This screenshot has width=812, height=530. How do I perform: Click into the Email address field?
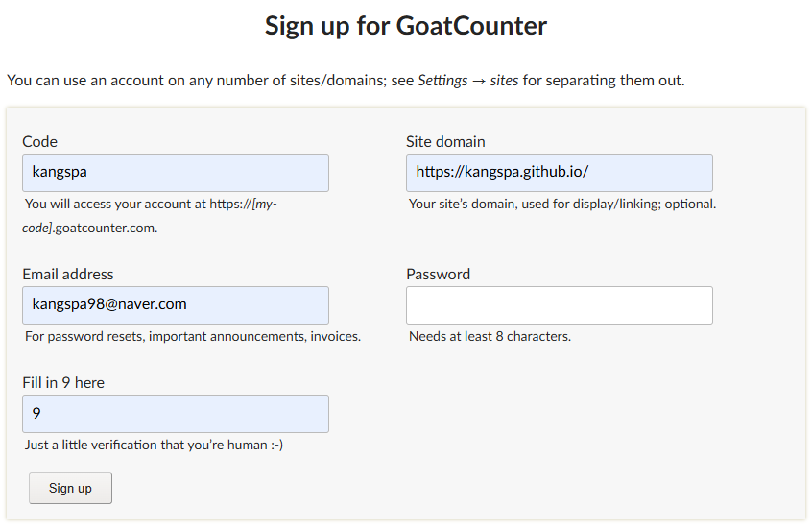click(176, 305)
